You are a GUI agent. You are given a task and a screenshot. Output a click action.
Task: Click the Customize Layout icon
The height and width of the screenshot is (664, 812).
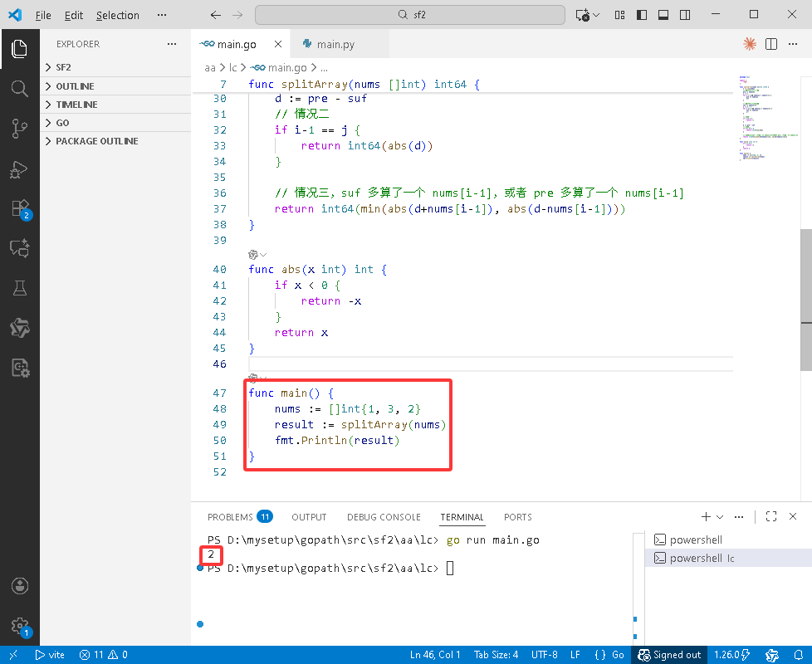coord(619,15)
